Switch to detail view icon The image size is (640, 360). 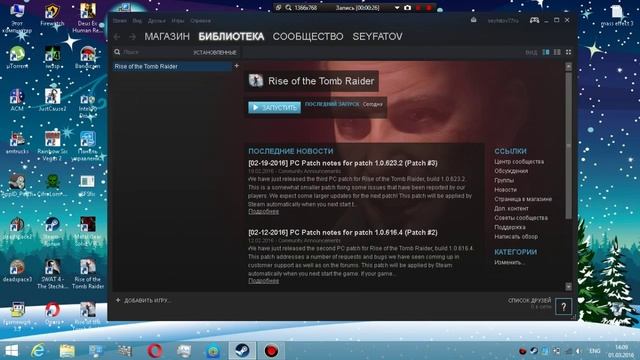(546, 52)
